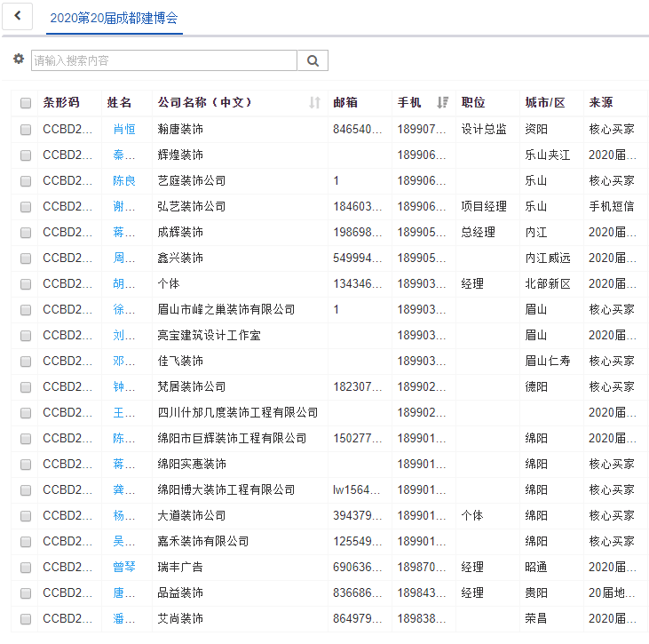Screen dimensions: 649x644
Task: Select checkbox for 艾尚装饰 row
Action: 26,619
